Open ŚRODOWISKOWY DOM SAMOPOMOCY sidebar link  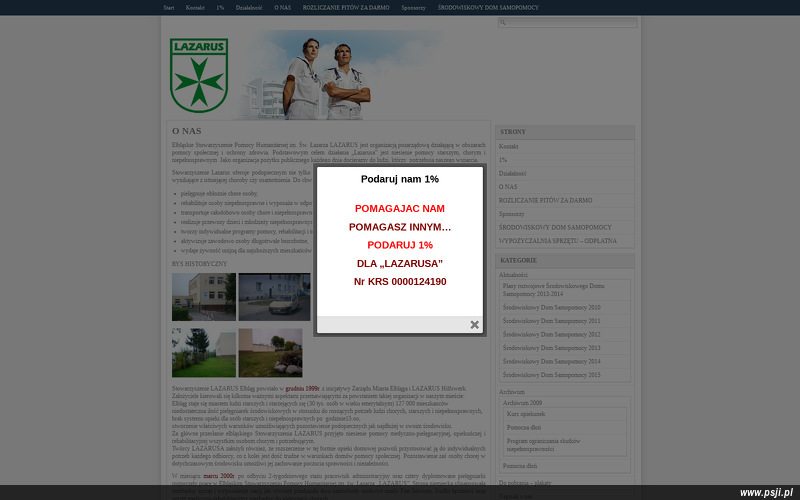pos(555,227)
